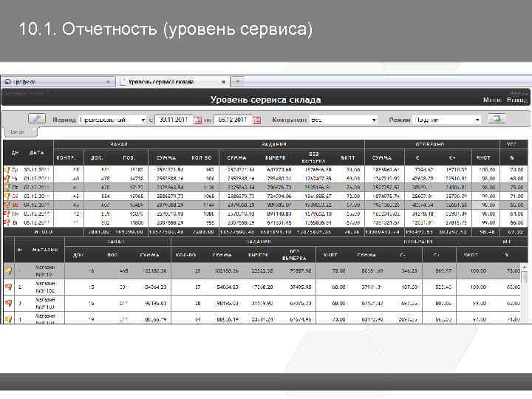Select the small tab under the wrench button
The width and height of the screenshot is (532, 399).
click(x=21, y=132)
